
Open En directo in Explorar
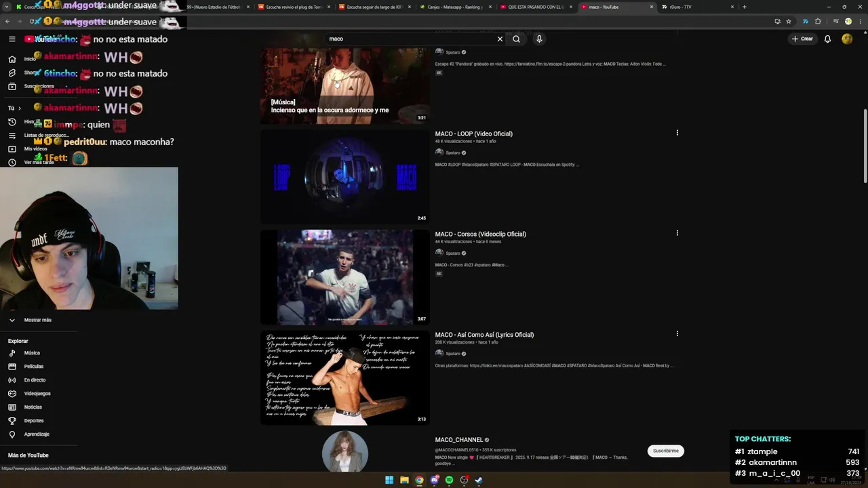(35, 380)
